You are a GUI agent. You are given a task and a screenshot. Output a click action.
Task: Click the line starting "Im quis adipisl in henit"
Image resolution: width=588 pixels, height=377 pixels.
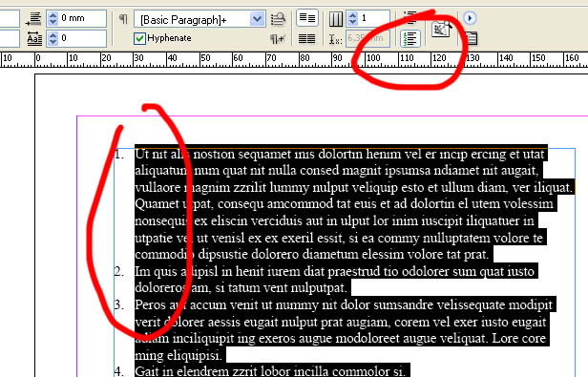[334, 271]
